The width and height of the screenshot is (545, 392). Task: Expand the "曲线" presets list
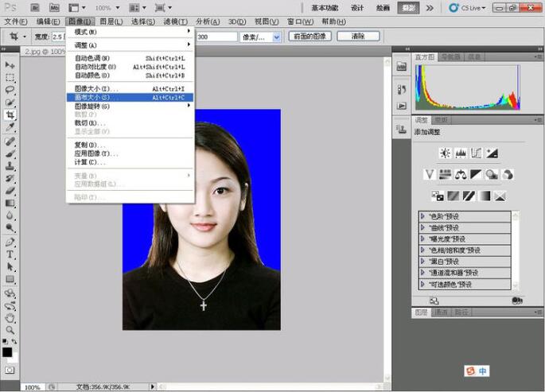point(422,227)
